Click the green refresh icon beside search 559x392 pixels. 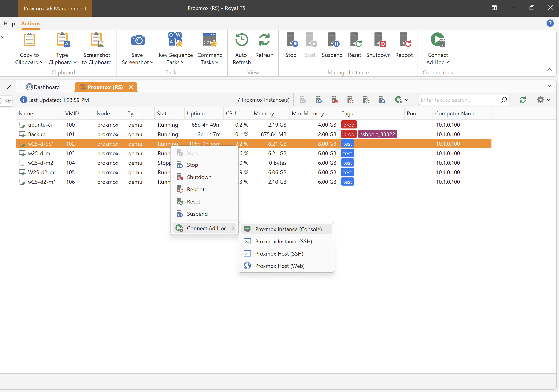[x=523, y=100]
